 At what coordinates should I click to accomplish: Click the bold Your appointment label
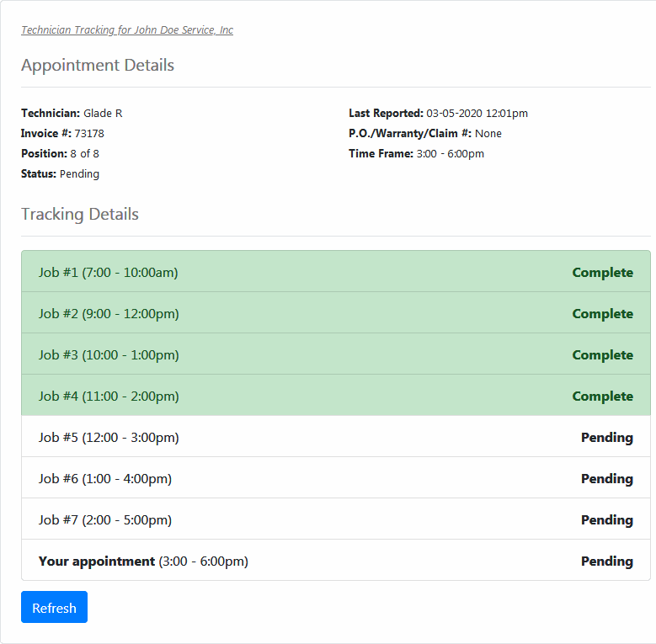pos(97,562)
